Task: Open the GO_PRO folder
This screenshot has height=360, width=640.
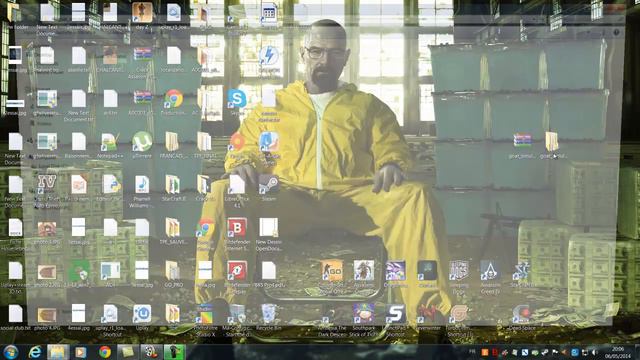Action: [173, 271]
